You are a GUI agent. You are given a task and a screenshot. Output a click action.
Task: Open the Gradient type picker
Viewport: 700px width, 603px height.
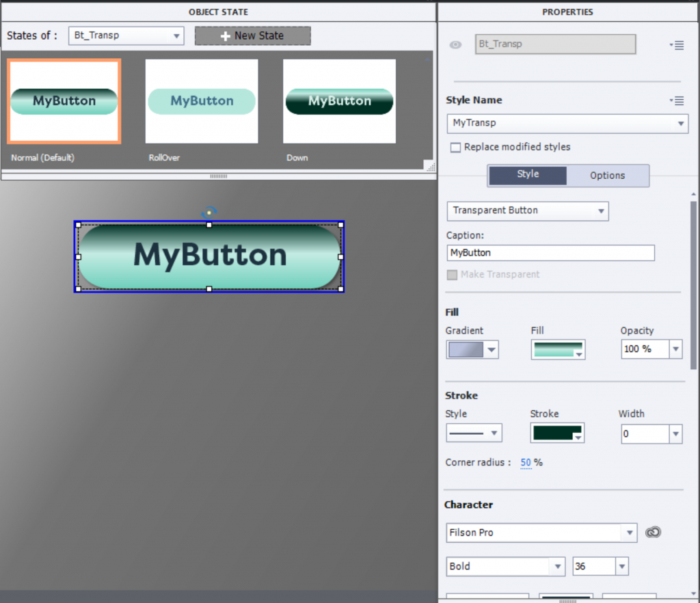tap(472, 350)
